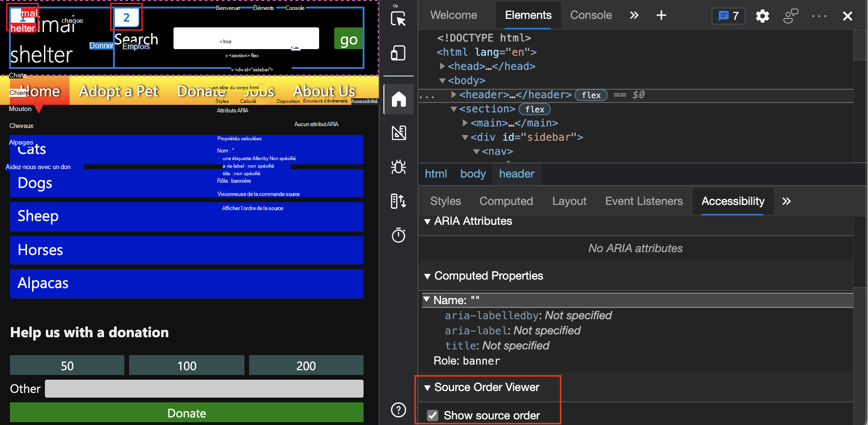
Task: Open the Styles pane tab
Action: coord(445,201)
